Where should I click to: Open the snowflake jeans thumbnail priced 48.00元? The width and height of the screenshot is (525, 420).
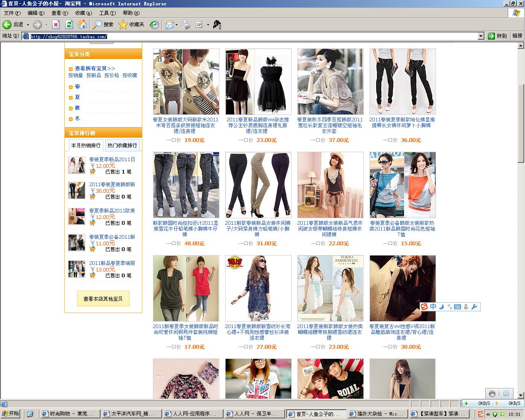pos(186,185)
